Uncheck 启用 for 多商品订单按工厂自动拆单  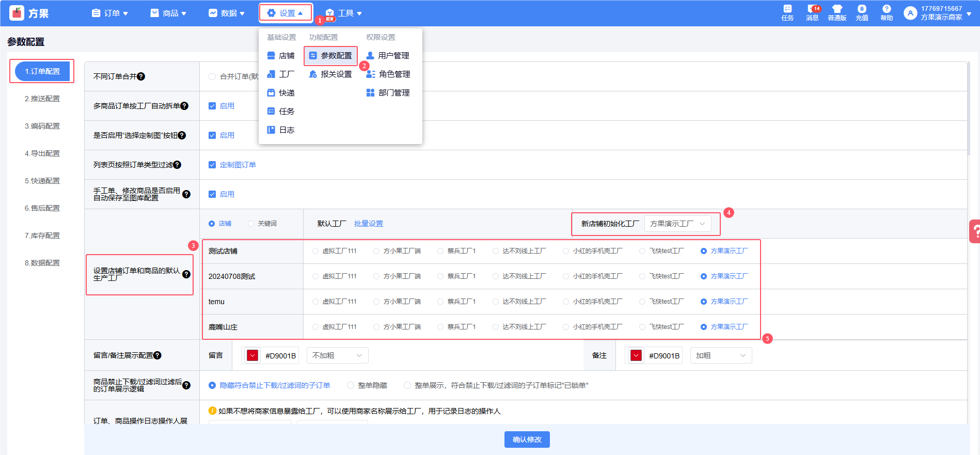pos(212,106)
